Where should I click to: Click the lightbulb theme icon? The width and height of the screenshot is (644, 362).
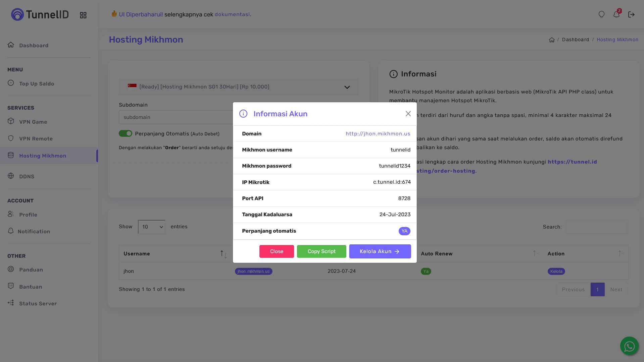point(601,14)
